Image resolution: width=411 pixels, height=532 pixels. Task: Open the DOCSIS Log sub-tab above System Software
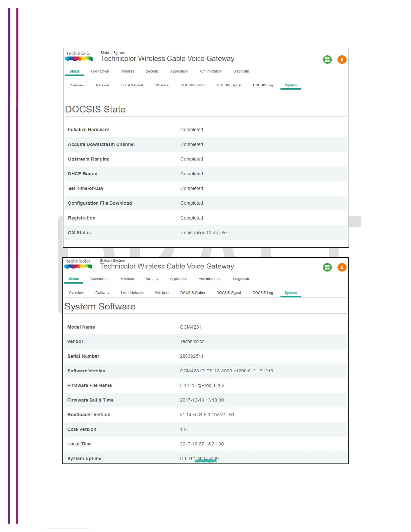pos(263,293)
